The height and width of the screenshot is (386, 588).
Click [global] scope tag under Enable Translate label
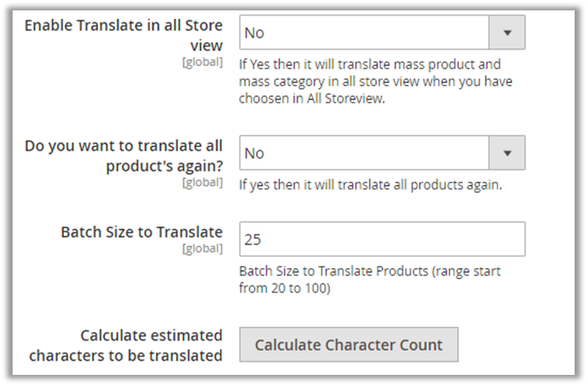pos(202,62)
